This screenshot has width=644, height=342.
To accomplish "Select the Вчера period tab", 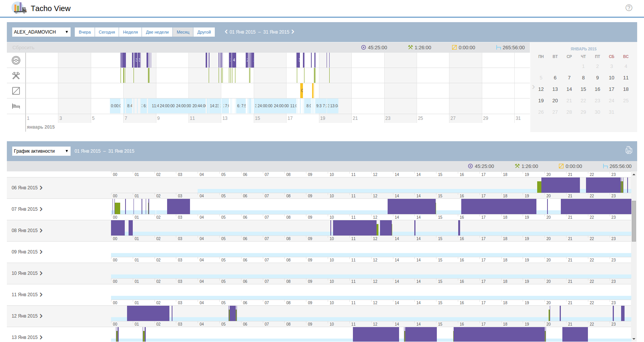I will pos(85,32).
